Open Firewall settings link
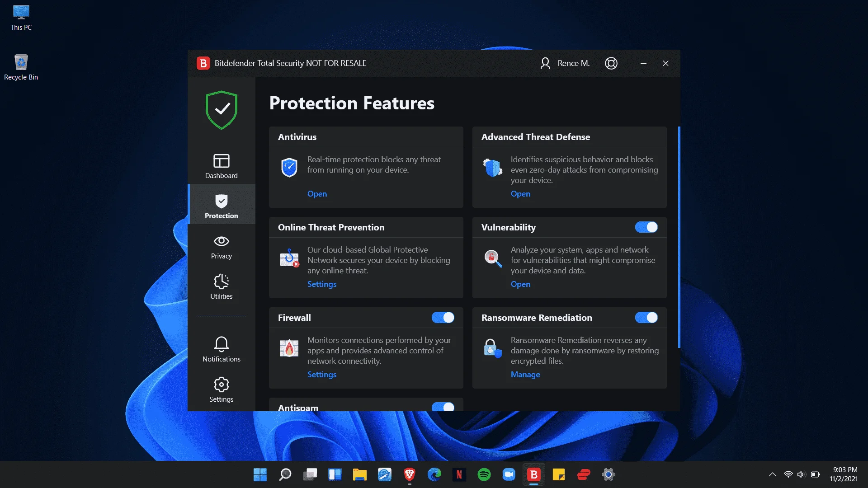The width and height of the screenshot is (868, 488). tap(322, 375)
